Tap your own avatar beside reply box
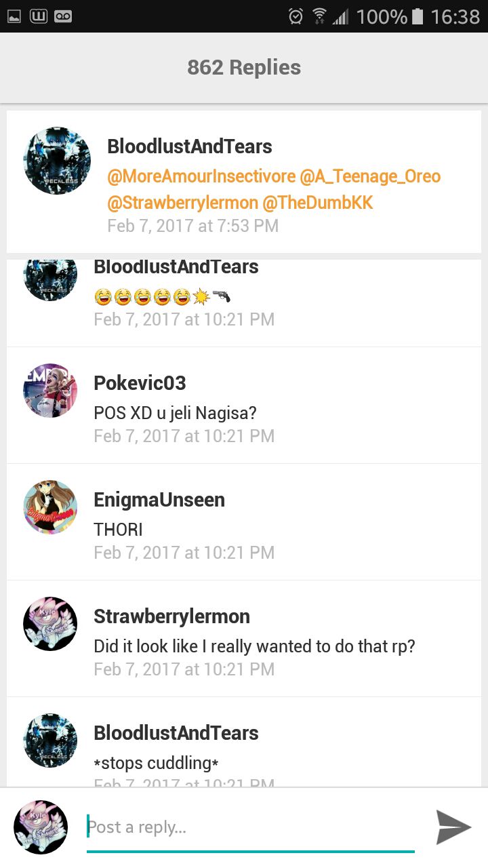The height and width of the screenshot is (868, 488). tap(41, 827)
